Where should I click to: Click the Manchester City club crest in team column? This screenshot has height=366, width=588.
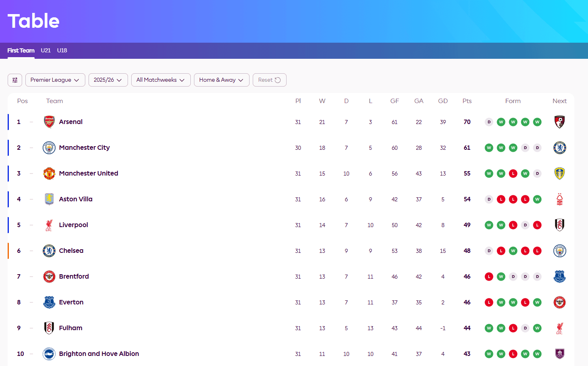(49, 147)
